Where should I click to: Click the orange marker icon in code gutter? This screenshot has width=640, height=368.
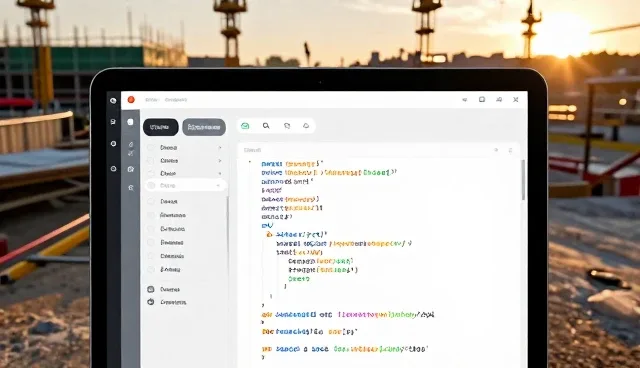click(x=269, y=234)
